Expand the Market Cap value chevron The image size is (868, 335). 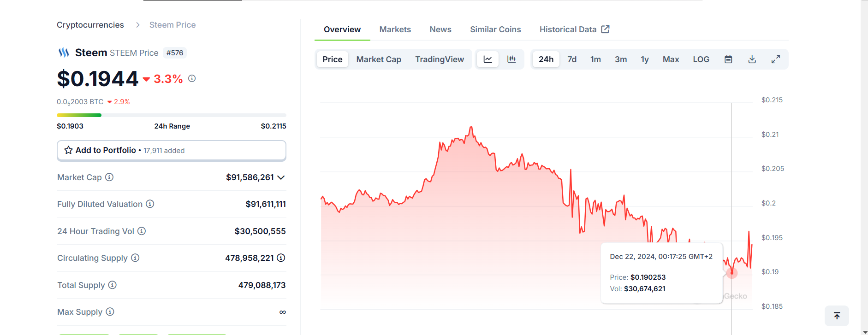pos(281,177)
